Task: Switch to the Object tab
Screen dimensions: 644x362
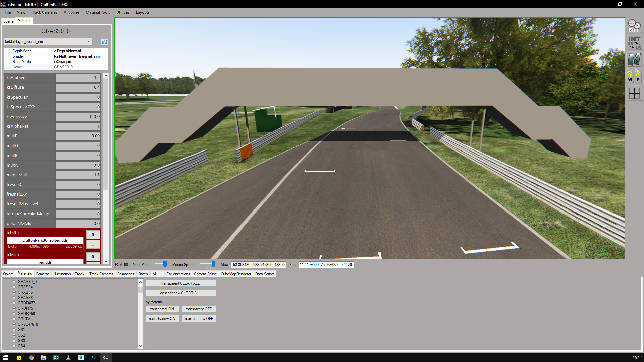Action: pyautogui.click(x=8, y=274)
